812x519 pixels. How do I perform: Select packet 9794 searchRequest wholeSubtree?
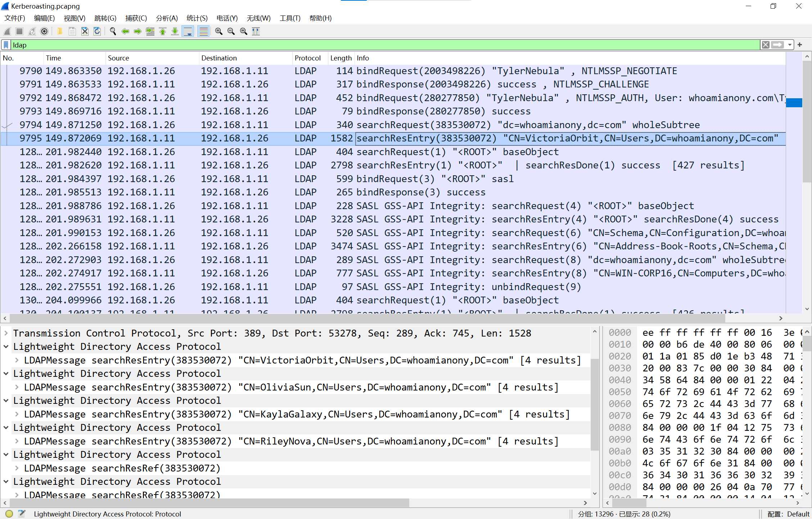tap(393, 125)
